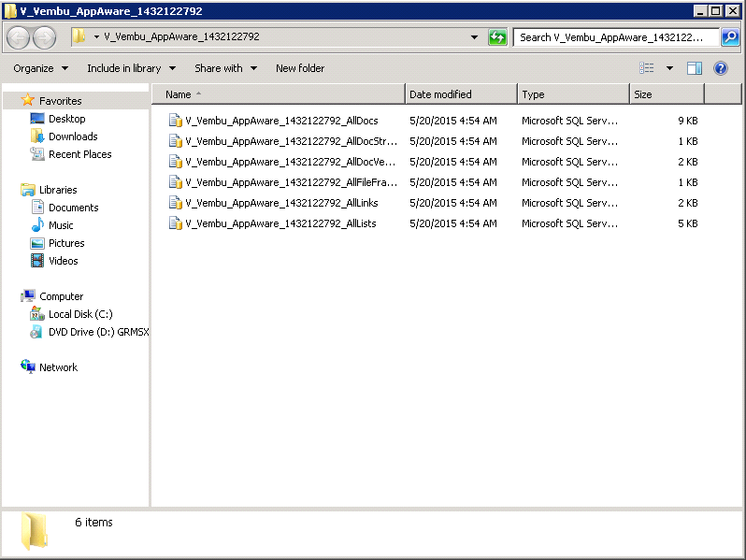Image resolution: width=746 pixels, height=560 pixels.
Task: Click the 5 KB size cell
Action: 687,223
